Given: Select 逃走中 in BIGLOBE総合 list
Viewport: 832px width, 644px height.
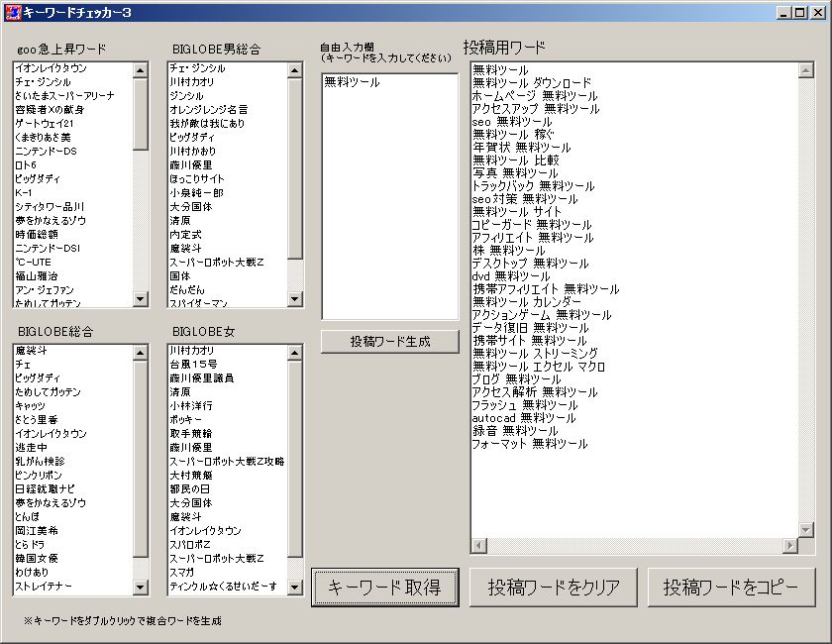Looking at the screenshot, I should 32,447.
